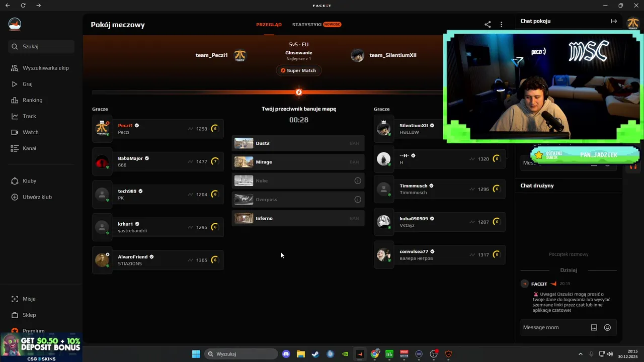The image size is (644, 362).
Task: Open player BabaMajor profile card
Action: 158,161
